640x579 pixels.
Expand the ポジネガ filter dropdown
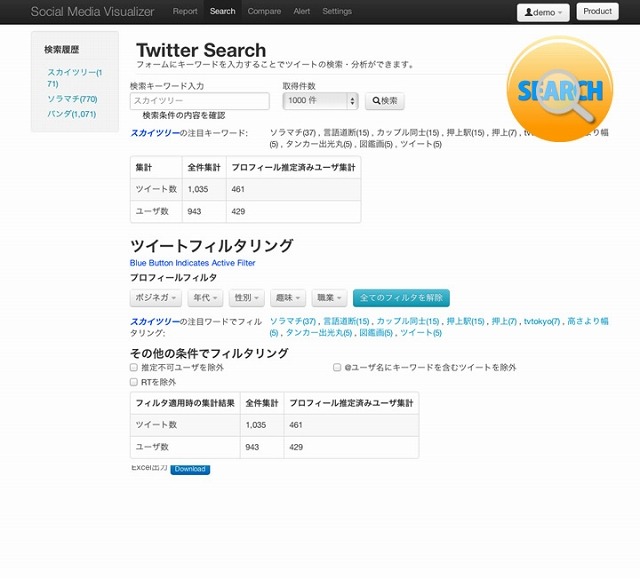pos(157,298)
